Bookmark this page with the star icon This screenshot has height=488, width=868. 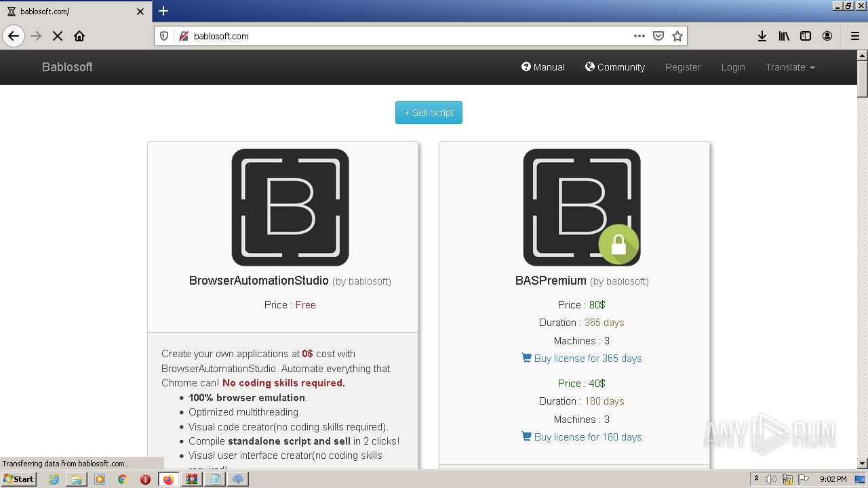[x=677, y=36]
